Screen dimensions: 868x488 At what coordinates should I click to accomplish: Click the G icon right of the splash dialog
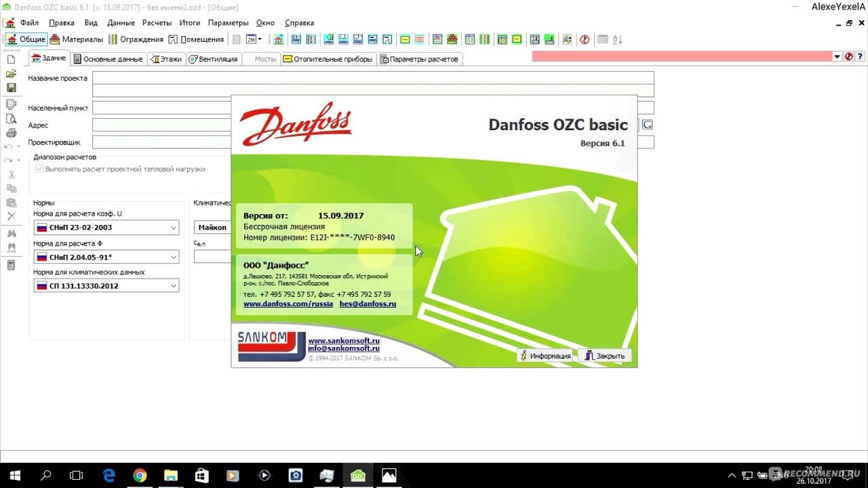648,125
